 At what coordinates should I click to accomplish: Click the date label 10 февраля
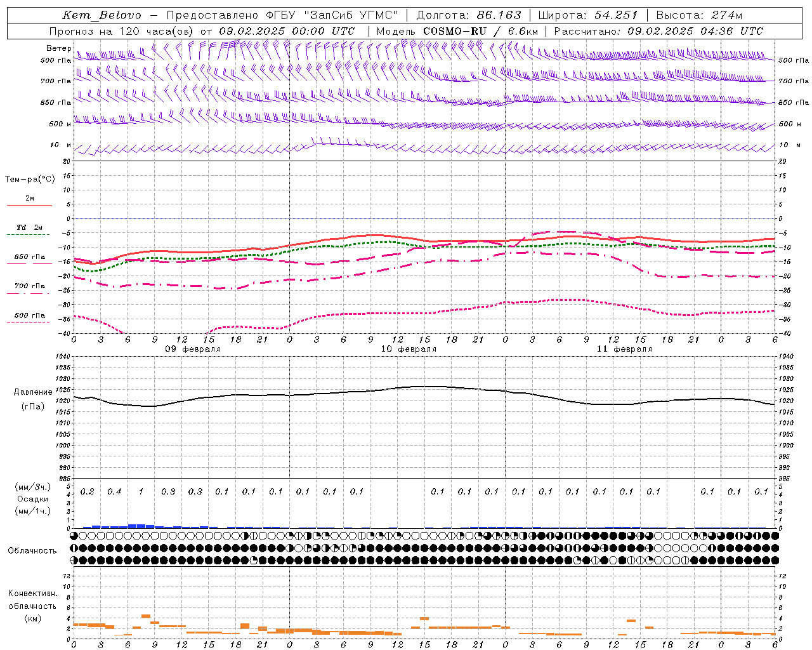(409, 349)
